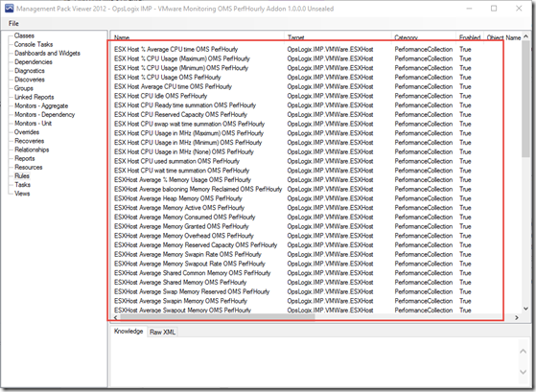Click the rules list vertical scrollbar thumb
Viewport: 536px width, 392px height.
point(525,99)
